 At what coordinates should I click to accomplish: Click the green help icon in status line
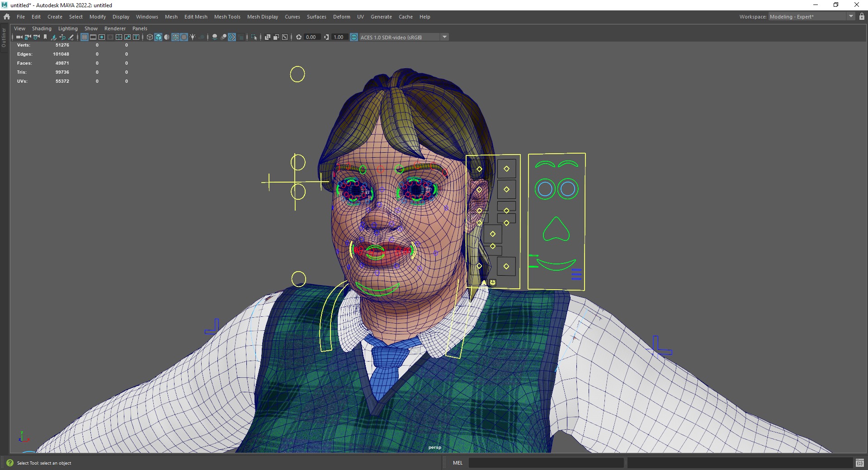pos(10,463)
